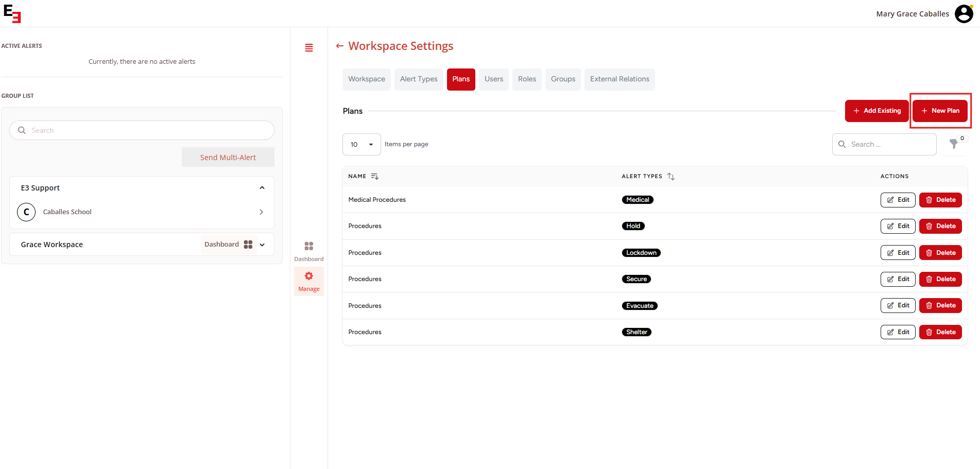
Task: Click the group list Search field
Action: click(142, 130)
